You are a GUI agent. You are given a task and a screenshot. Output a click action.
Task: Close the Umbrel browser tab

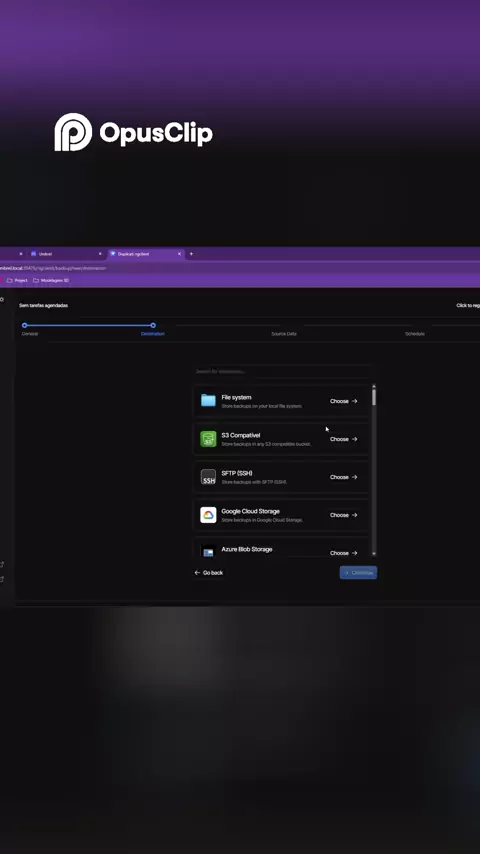pos(100,254)
